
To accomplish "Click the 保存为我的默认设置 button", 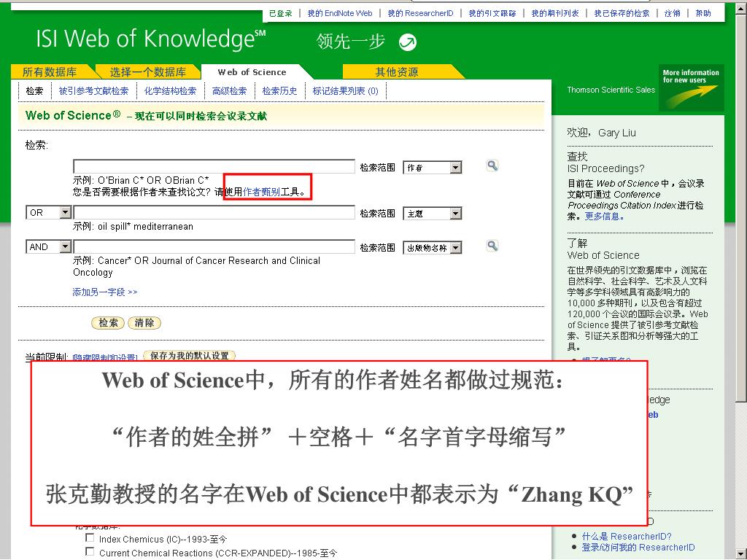I will click(x=190, y=356).
